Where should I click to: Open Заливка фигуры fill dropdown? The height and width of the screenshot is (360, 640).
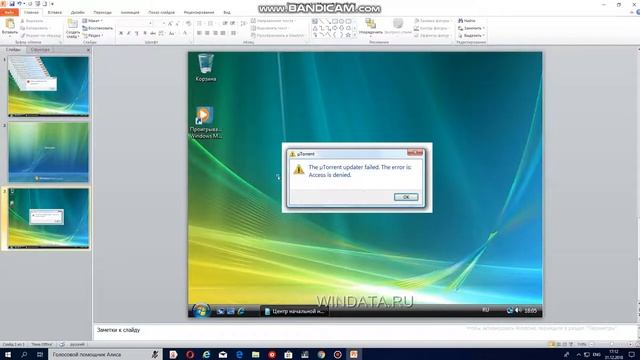(x=432, y=21)
